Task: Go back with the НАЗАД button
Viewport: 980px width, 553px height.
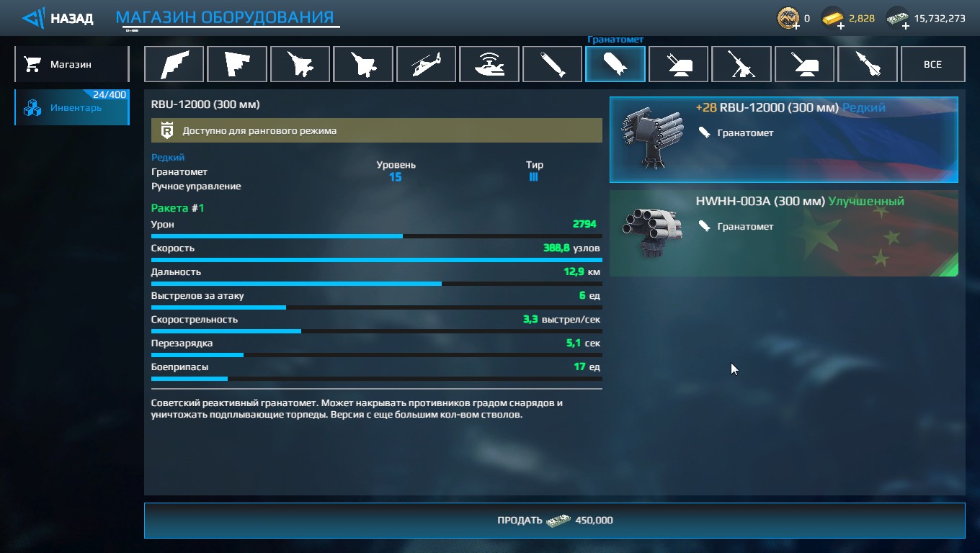Action: click(58, 18)
